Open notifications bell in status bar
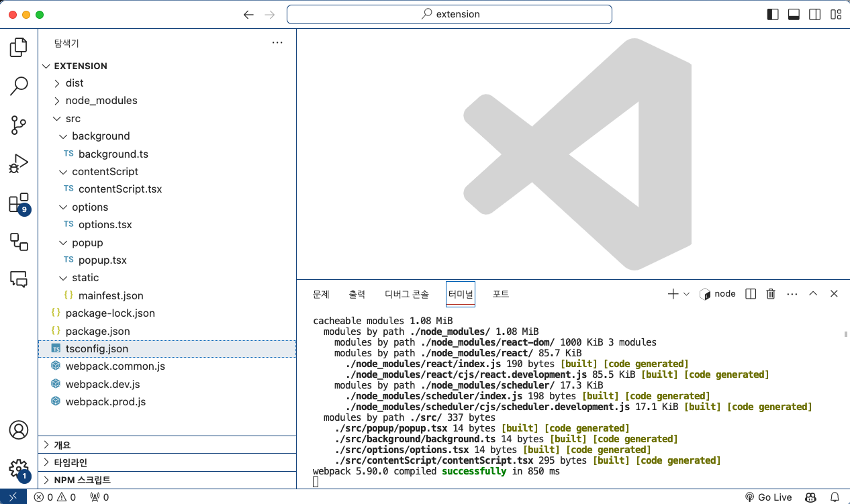This screenshot has height=504, width=850. pyautogui.click(x=835, y=497)
